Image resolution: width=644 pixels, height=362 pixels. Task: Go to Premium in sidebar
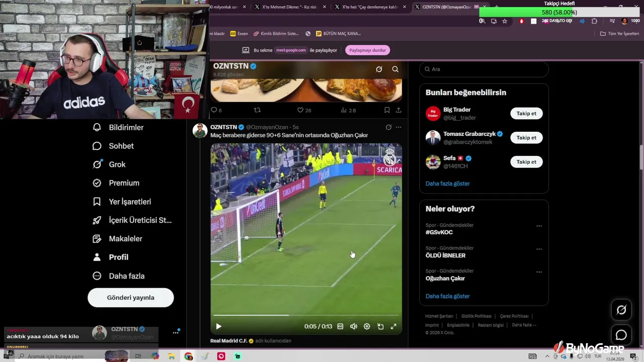[116, 183]
